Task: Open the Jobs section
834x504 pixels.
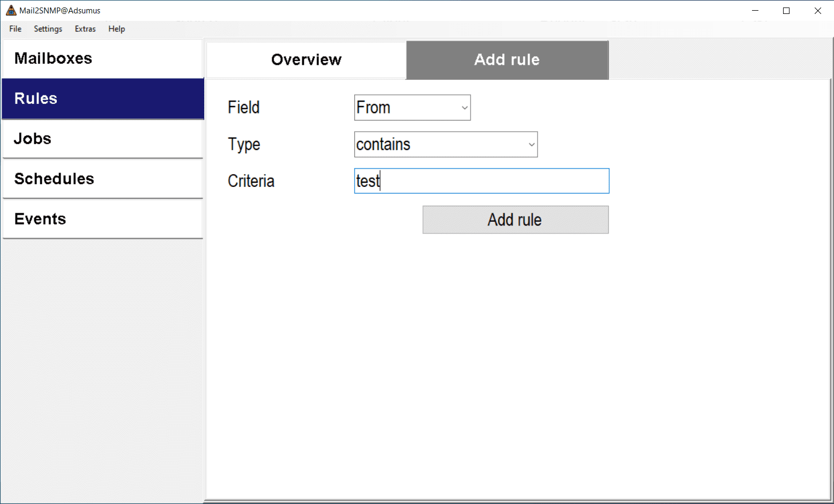Action: point(102,139)
